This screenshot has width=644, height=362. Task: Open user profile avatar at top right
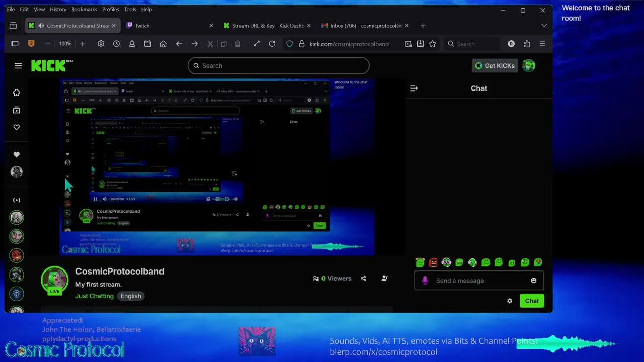(529, 65)
